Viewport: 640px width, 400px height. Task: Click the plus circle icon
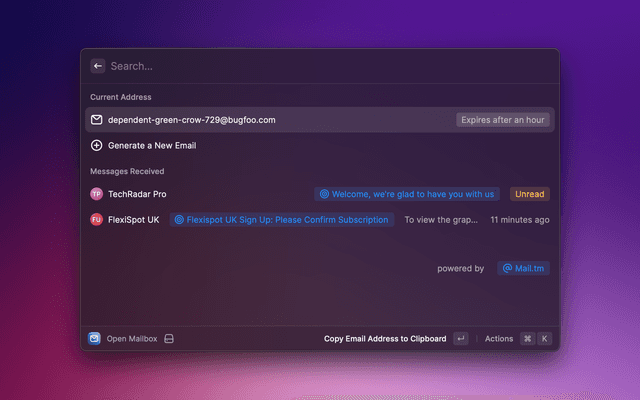(x=97, y=145)
